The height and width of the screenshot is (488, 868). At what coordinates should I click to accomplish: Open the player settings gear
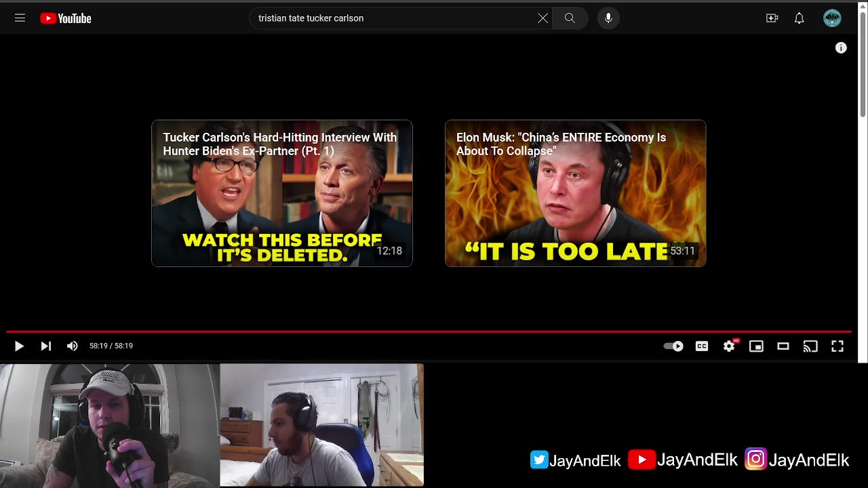click(729, 346)
